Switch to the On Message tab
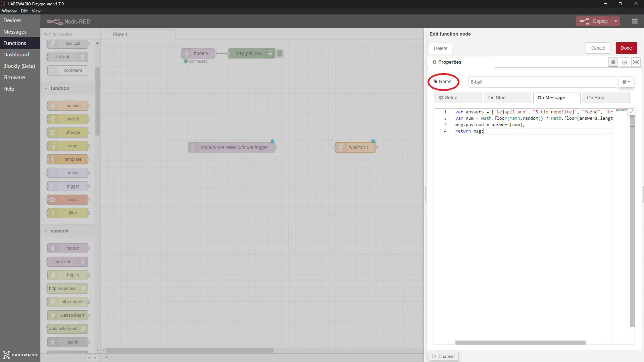 tap(556, 98)
